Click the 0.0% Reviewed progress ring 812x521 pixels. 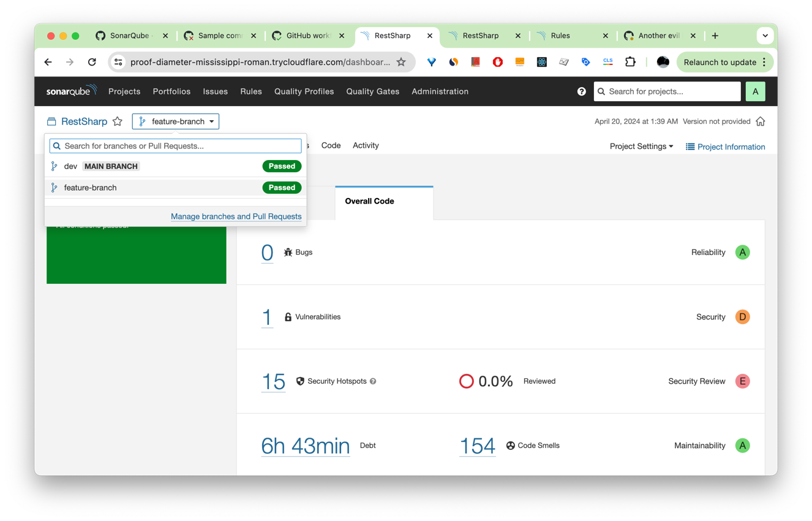[467, 381]
